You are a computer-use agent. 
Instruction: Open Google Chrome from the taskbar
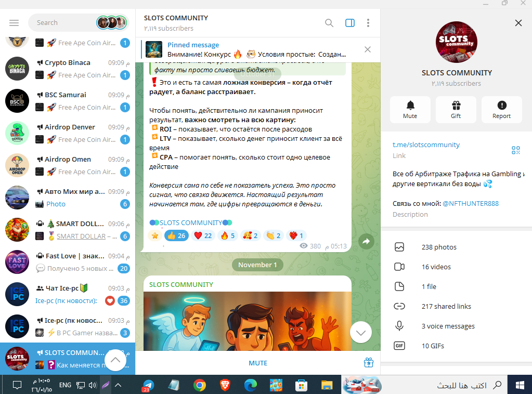[200, 385]
